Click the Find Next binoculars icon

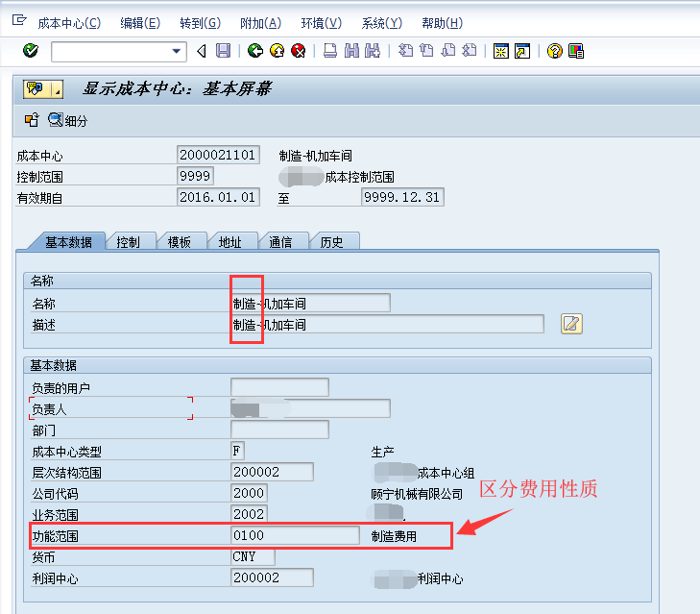(373, 51)
